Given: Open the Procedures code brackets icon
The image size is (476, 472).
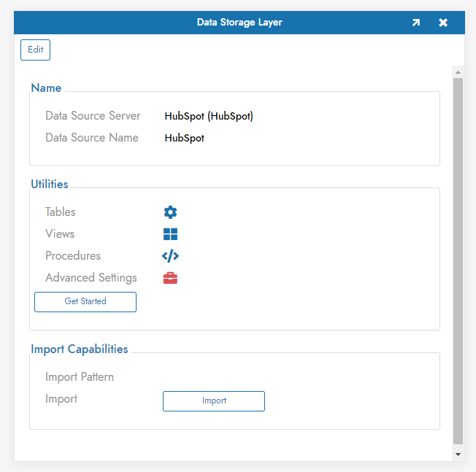Looking at the screenshot, I should 170,256.
